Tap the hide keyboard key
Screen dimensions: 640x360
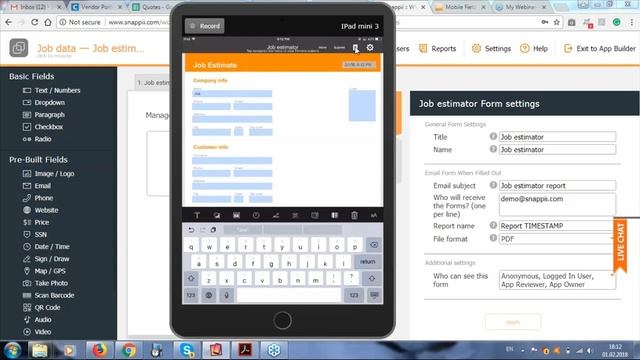(x=374, y=295)
